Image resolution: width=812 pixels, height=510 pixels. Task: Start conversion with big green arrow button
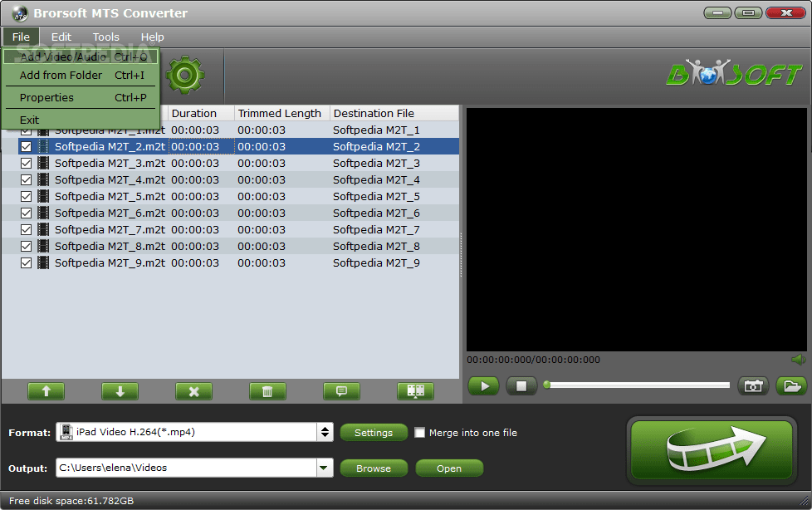coord(712,450)
